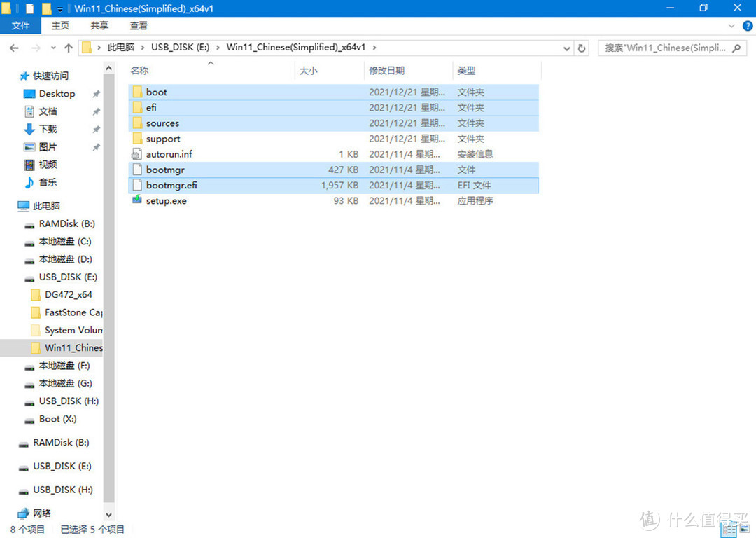This screenshot has width=756, height=538.
Task: Select the autorun.inf file icon
Action: (x=137, y=154)
